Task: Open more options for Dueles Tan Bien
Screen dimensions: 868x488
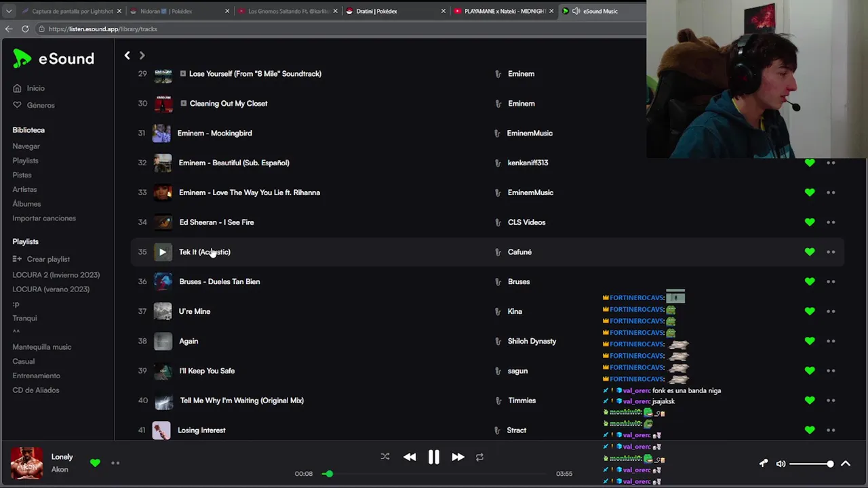Action: pyautogui.click(x=831, y=281)
